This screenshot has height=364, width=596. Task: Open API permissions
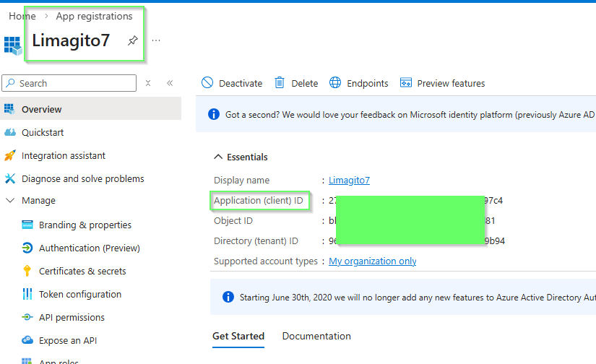[72, 318]
